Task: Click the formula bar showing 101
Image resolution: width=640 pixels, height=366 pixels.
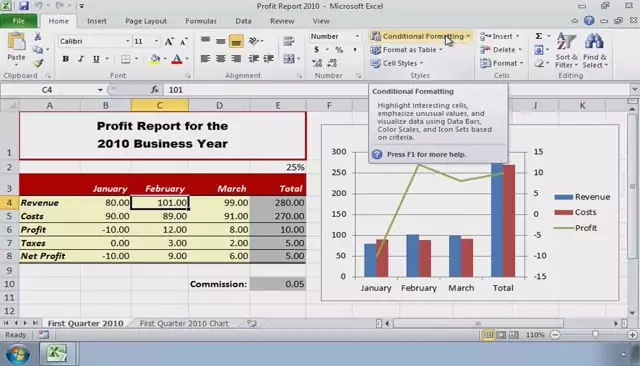Action: pyautogui.click(x=398, y=90)
